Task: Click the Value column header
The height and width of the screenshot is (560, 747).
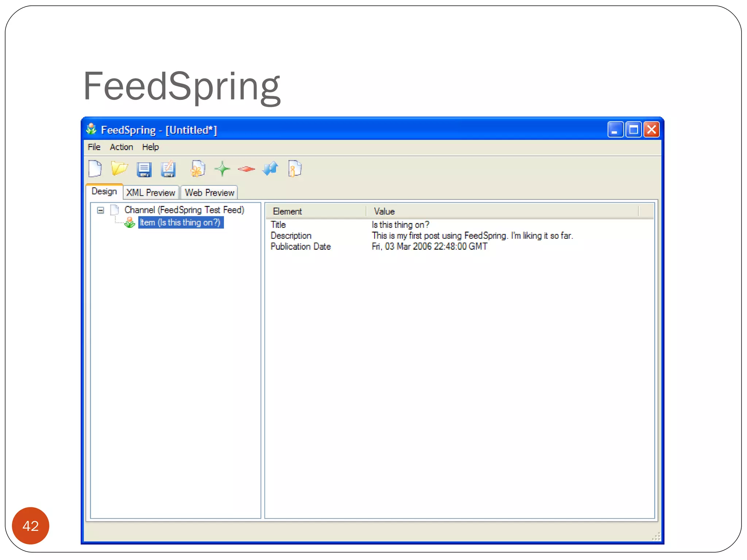Action: [x=503, y=211]
